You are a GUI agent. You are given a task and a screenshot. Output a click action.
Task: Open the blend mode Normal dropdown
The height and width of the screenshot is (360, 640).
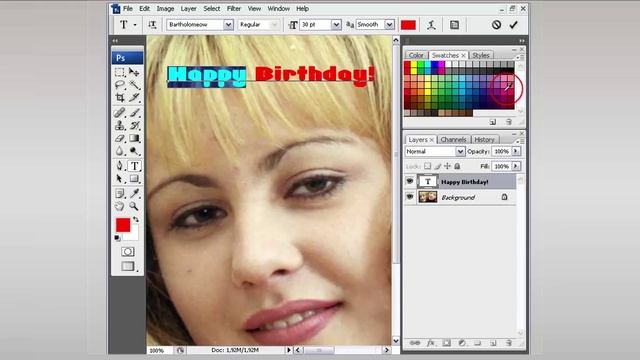tap(460, 151)
